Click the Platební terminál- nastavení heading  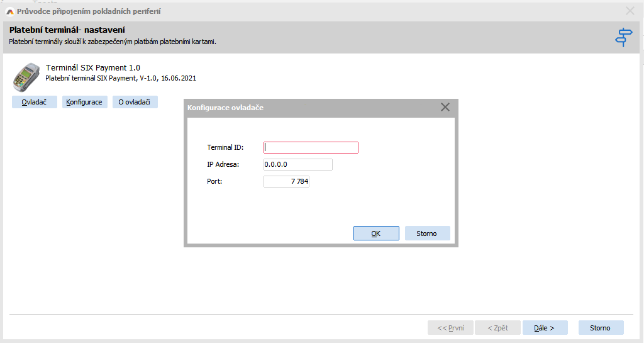click(x=67, y=30)
